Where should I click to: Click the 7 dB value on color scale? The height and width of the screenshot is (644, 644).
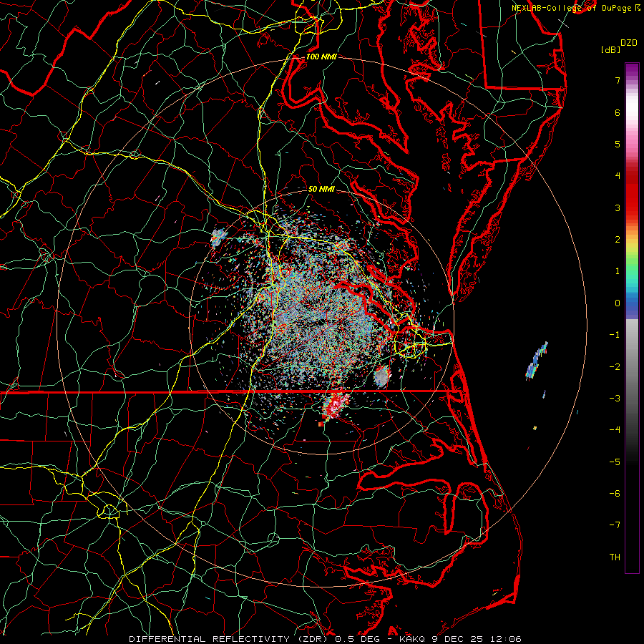(x=618, y=80)
